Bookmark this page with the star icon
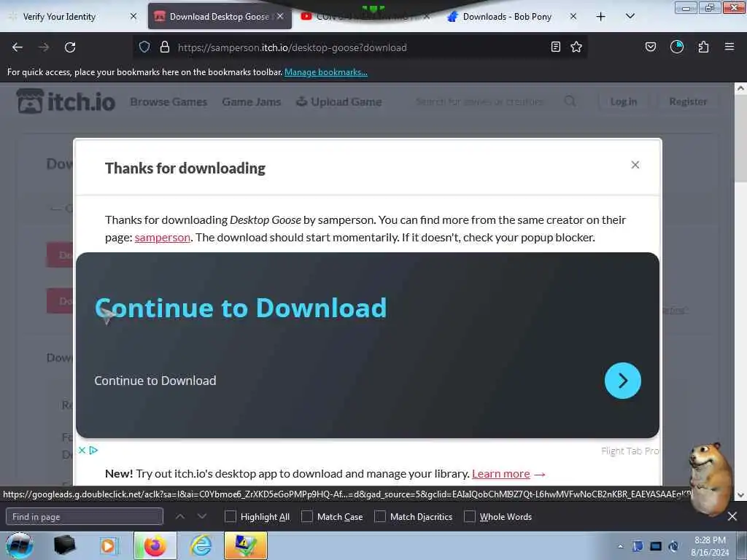Viewport: 747px width, 560px height. pos(576,47)
